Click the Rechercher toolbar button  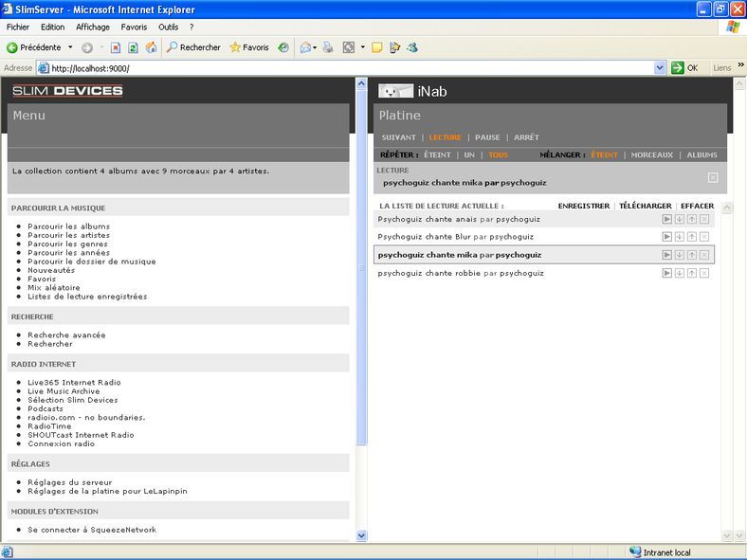193,47
